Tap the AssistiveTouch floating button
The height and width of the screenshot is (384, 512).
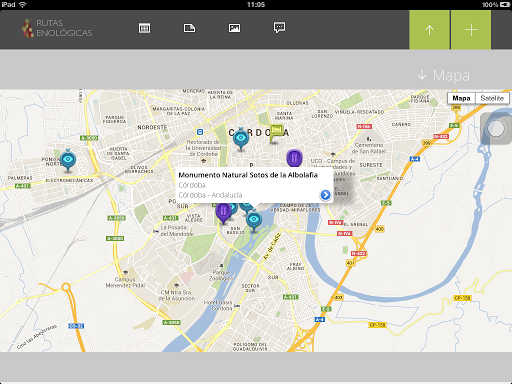(x=496, y=129)
